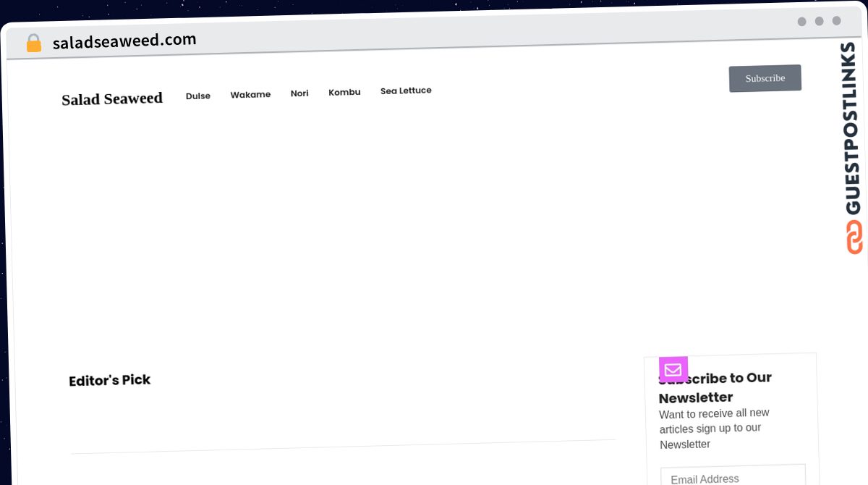Click the leftmost gray window dot
Screen dimensions: 868x485
pyautogui.click(x=801, y=22)
